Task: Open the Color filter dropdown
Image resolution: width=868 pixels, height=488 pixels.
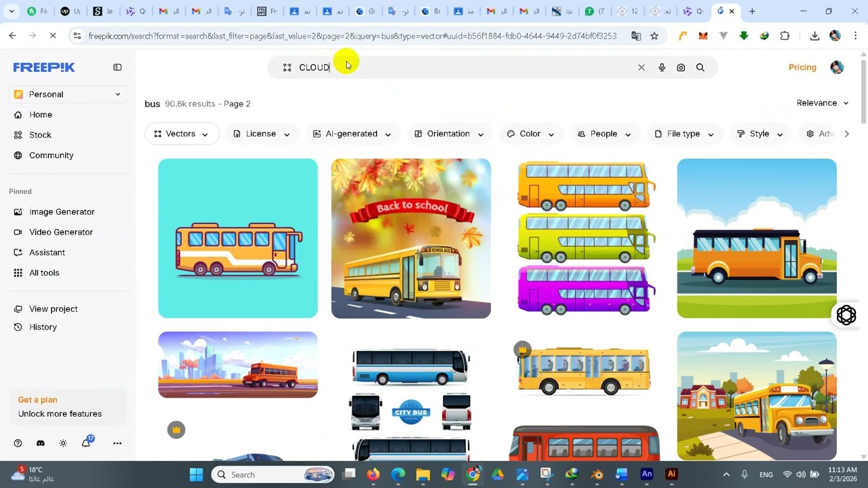Action: tap(530, 134)
